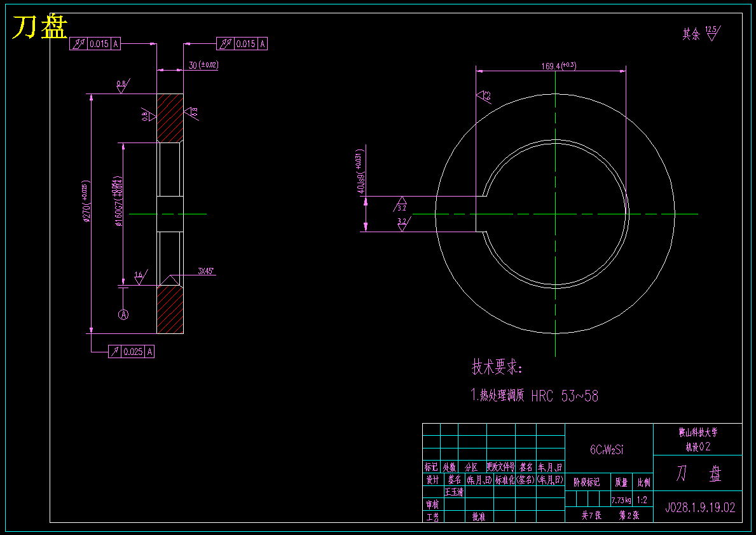The width and height of the screenshot is (756, 535).
Task: Select the 0.025 A runout tolerance frame
Action: pos(131,352)
